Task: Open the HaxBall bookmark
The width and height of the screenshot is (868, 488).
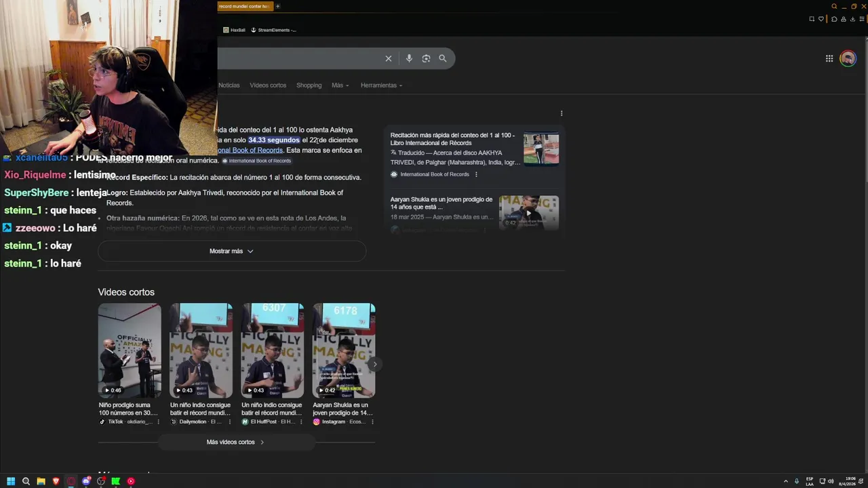Action: click(234, 30)
